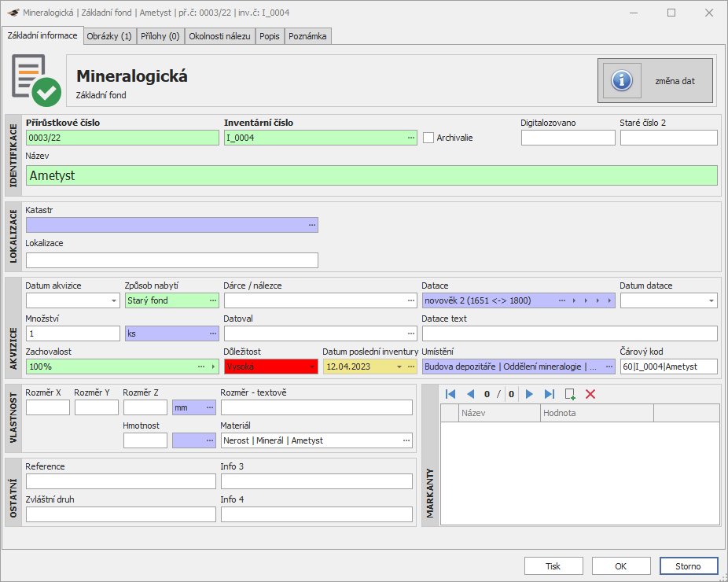
Task: Open the Poznámka tab
Action: click(307, 36)
